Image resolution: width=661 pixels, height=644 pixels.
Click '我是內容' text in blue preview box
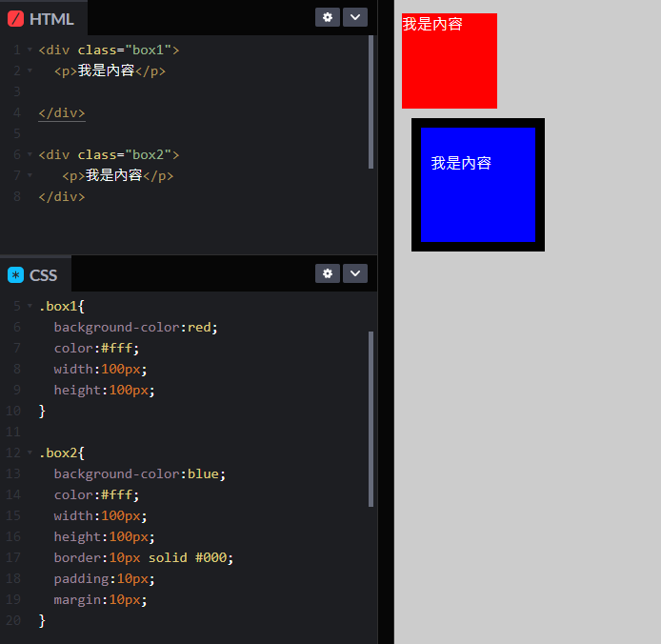click(x=461, y=163)
